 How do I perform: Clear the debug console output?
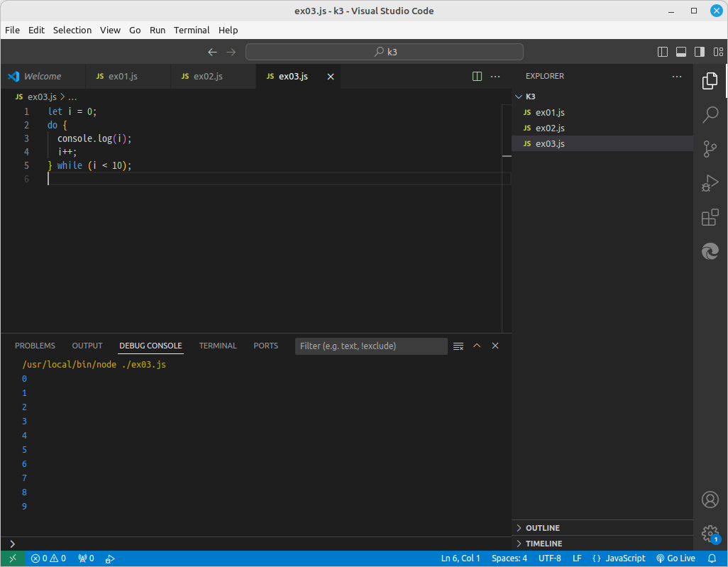point(458,346)
